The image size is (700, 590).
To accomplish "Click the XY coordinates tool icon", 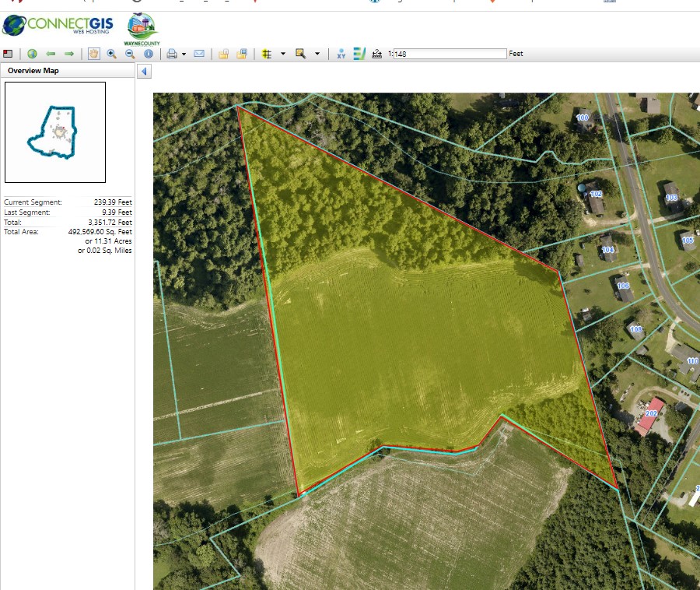I will (341, 54).
